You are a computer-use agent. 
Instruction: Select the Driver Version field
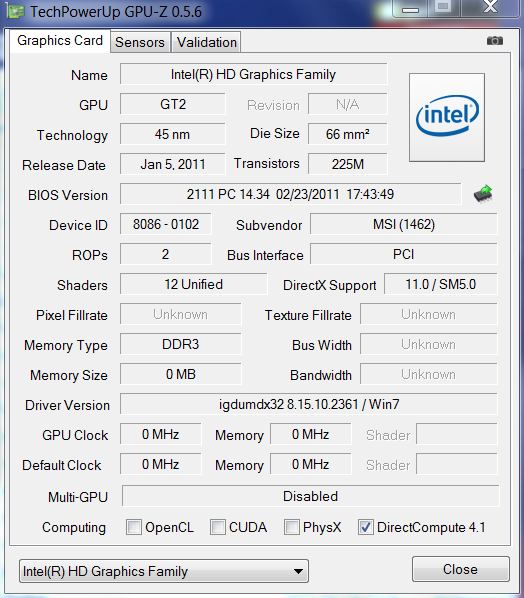point(309,404)
